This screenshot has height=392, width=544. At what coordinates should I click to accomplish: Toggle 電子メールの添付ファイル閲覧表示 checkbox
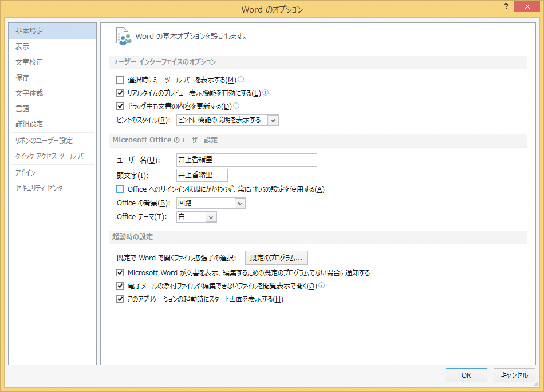[120, 286]
